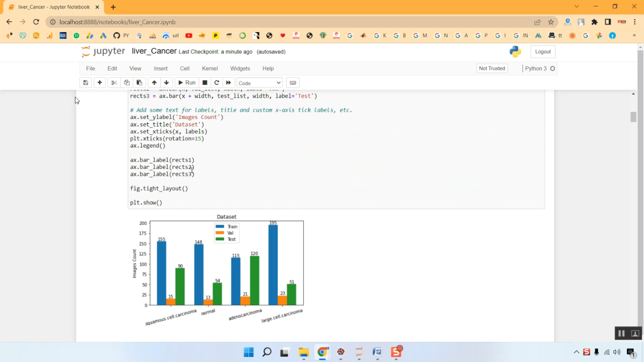
Task: Move the cell up using up-arrow icon
Action: [x=154, y=82]
